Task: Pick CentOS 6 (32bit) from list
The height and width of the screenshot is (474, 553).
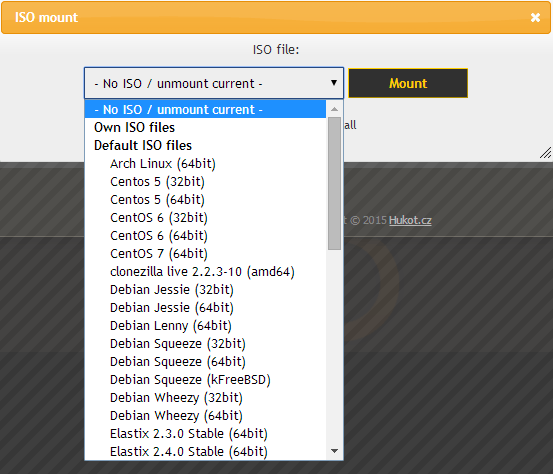Action: [205, 218]
